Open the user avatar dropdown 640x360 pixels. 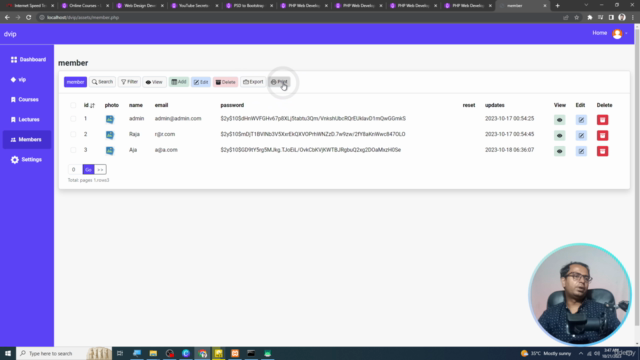point(619,33)
